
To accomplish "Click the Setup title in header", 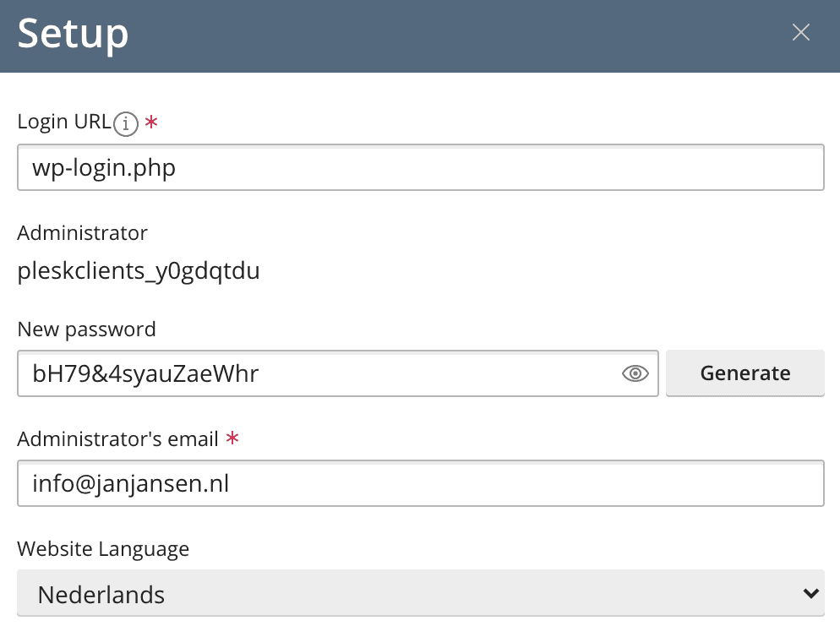I will [x=73, y=34].
